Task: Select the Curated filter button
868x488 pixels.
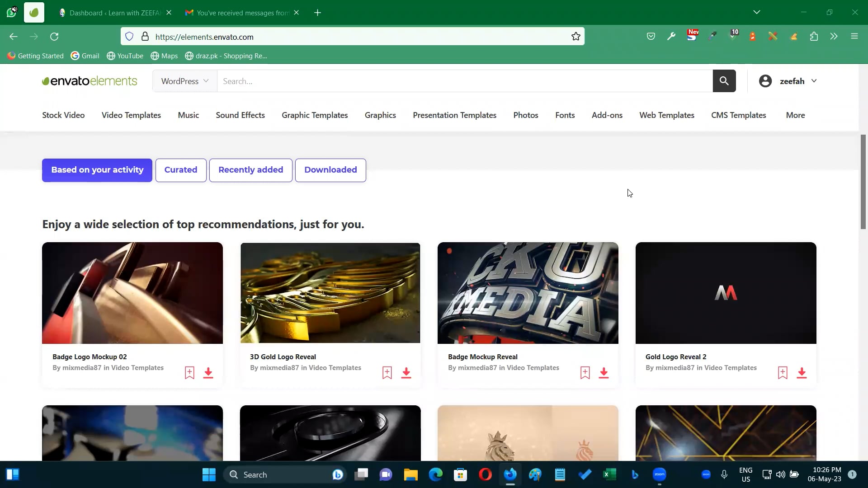Action: click(x=181, y=170)
